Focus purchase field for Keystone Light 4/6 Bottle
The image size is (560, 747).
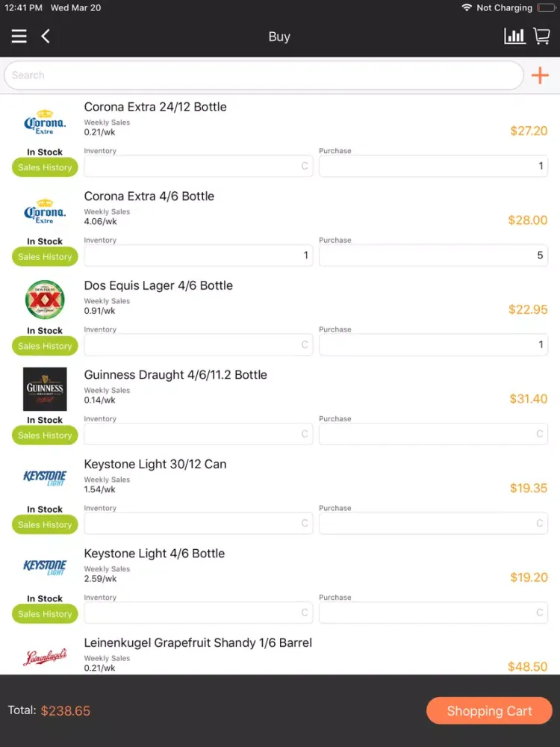tap(433, 613)
